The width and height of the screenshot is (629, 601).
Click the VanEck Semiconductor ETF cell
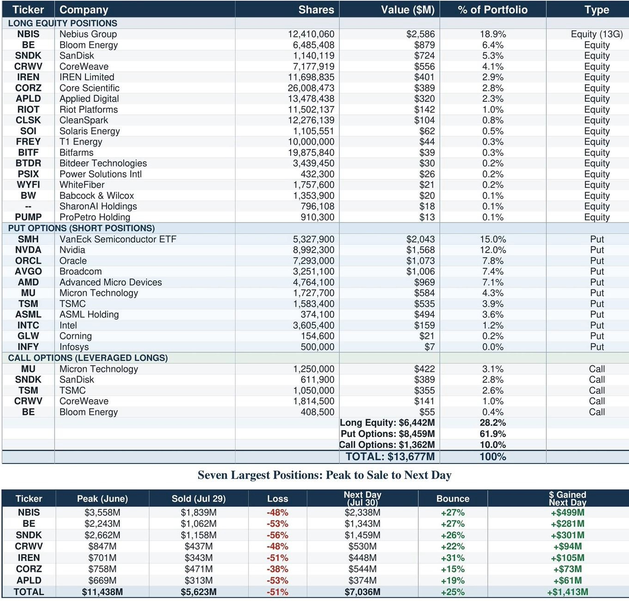tap(118, 239)
